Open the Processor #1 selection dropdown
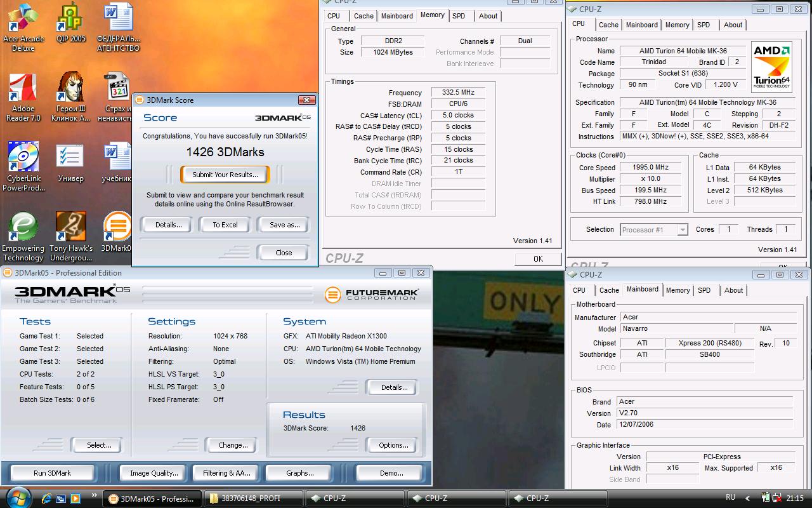Screen dimensions: 812x508 click(x=654, y=230)
